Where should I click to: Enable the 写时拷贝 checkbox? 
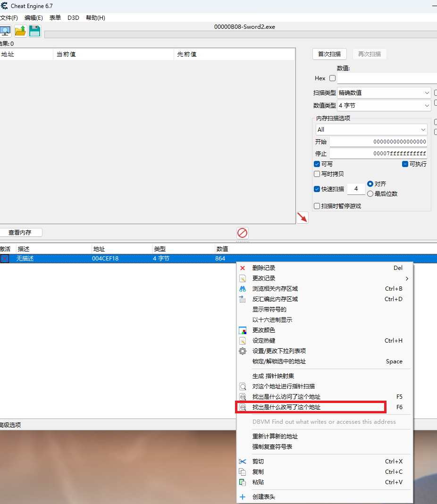coord(317,174)
